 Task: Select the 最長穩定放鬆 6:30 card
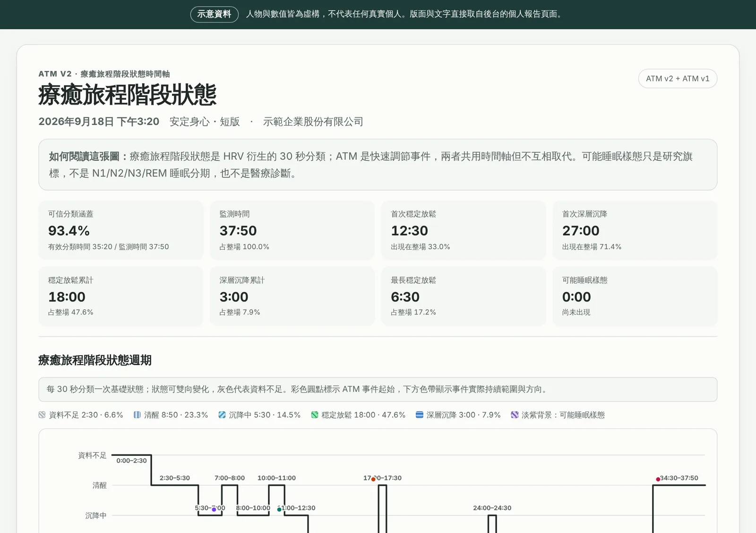tap(464, 296)
